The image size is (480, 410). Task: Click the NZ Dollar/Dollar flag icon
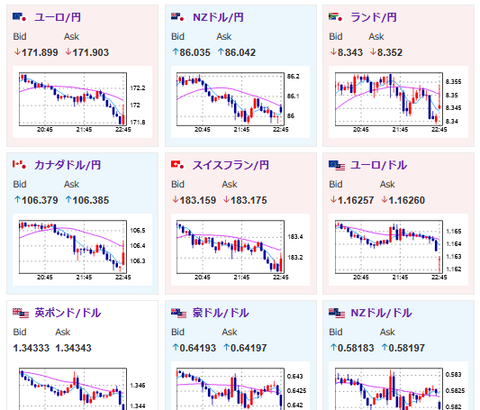coord(337,313)
